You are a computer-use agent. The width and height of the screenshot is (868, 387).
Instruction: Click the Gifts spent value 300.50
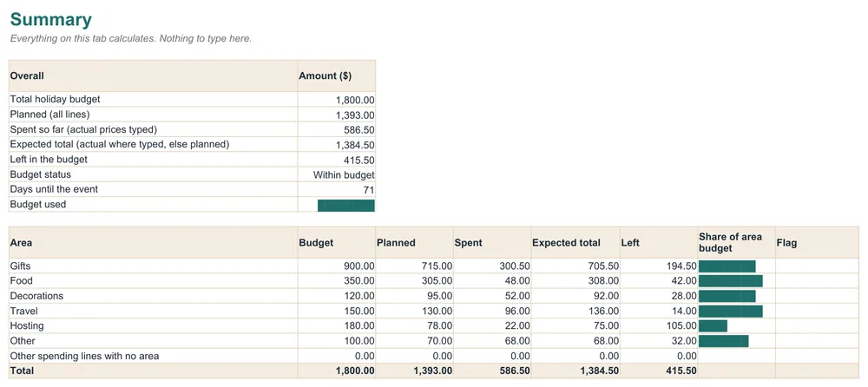(514, 266)
